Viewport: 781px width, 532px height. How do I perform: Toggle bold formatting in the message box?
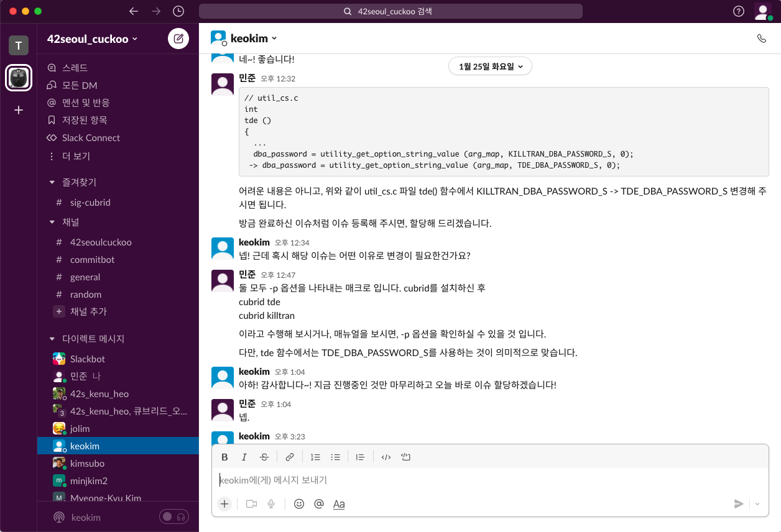(224, 457)
